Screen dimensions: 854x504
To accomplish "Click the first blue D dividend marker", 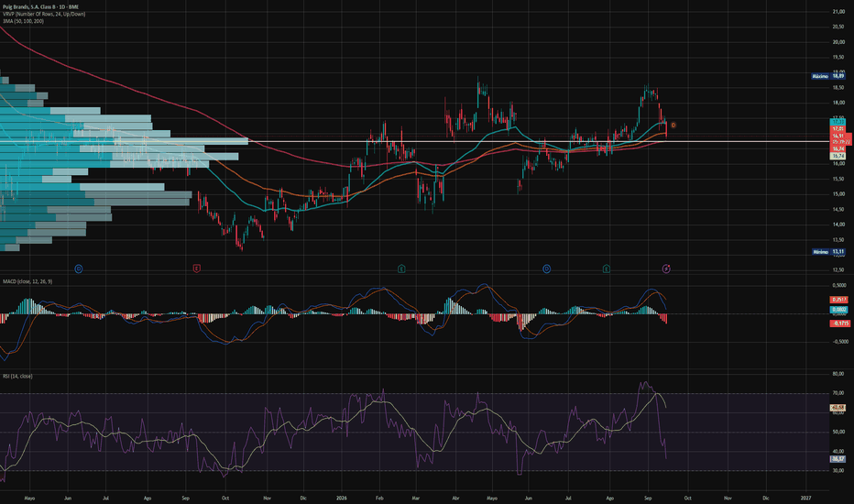I will click(x=79, y=268).
